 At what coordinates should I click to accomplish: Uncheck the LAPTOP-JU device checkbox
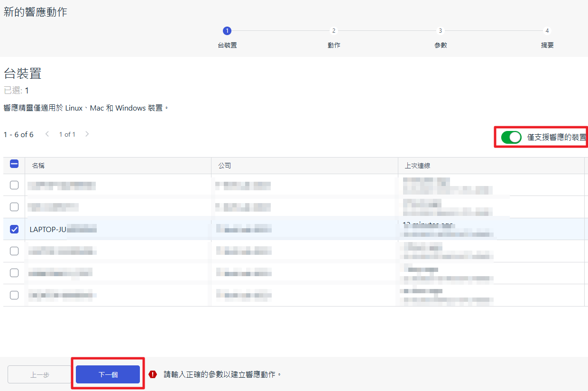click(x=14, y=229)
